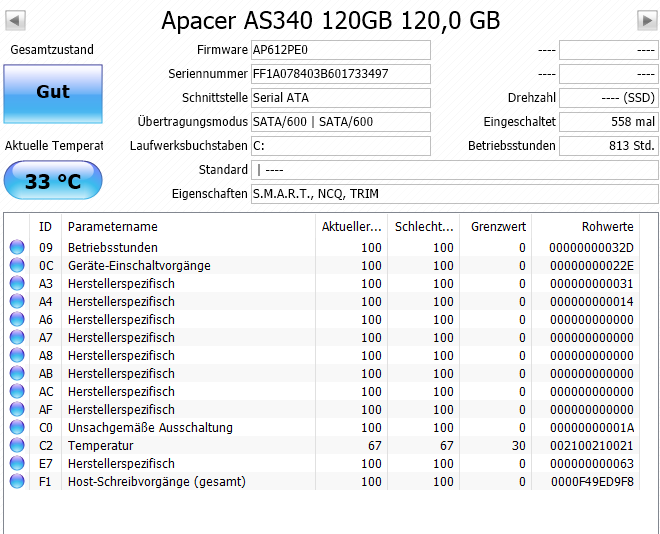This screenshot has height=534, width=660.
Task: Click raw value 00000000001A
Action: [591, 428]
